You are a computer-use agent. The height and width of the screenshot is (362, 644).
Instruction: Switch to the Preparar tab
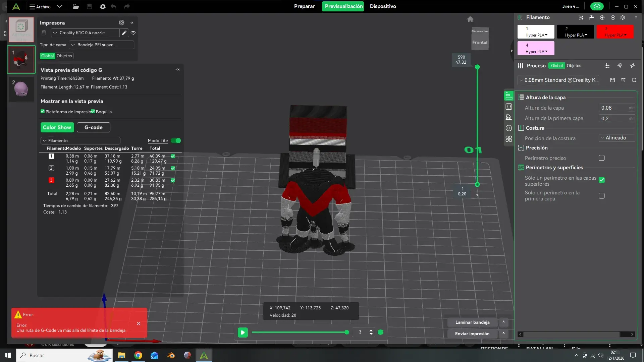tap(304, 6)
